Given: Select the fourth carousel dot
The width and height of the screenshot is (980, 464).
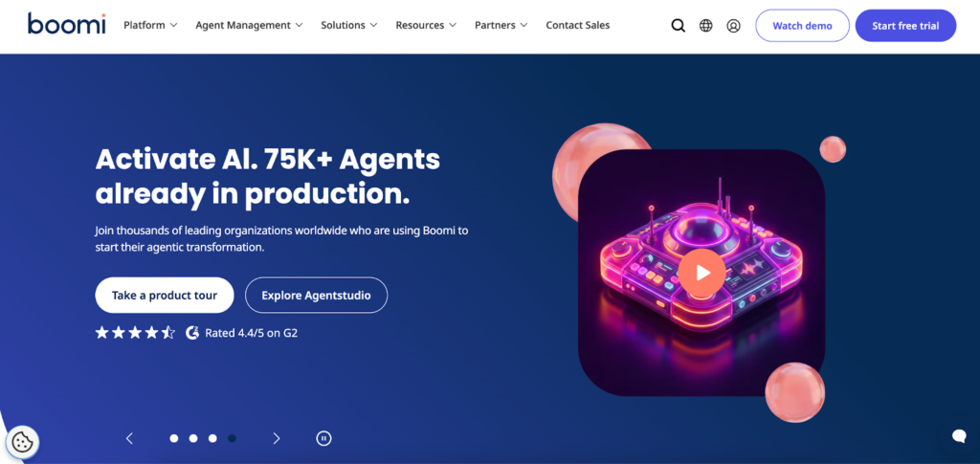Looking at the screenshot, I should tap(232, 438).
